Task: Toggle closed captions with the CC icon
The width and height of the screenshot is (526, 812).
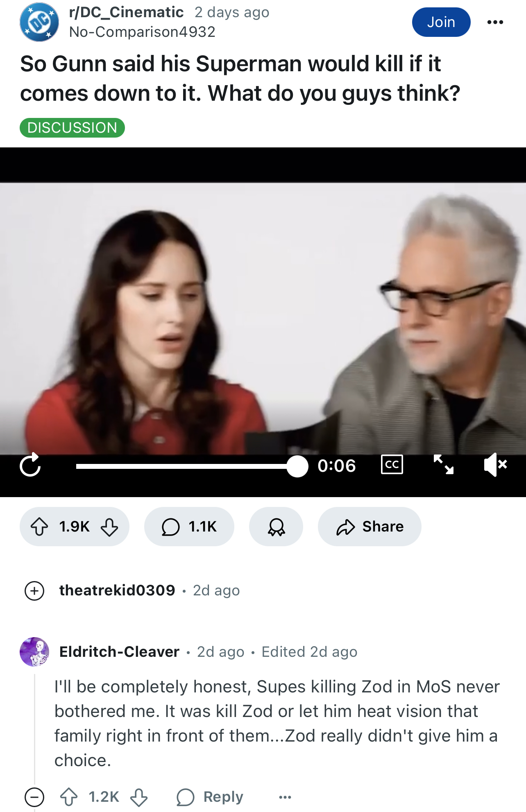Action: 392,464
